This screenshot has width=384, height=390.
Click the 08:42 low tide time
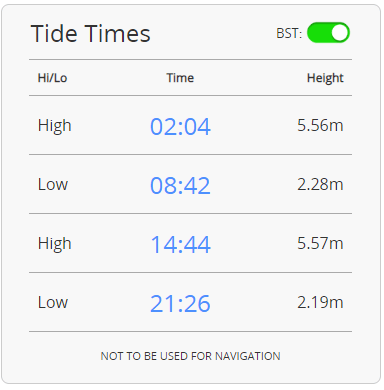(x=180, y=186)
